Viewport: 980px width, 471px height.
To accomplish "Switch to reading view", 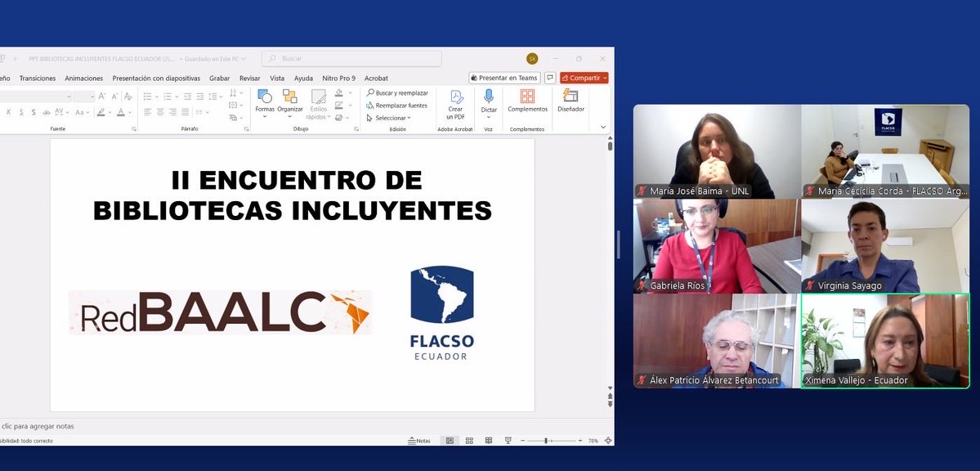I will pyautogui.click(x=489, y=441).
